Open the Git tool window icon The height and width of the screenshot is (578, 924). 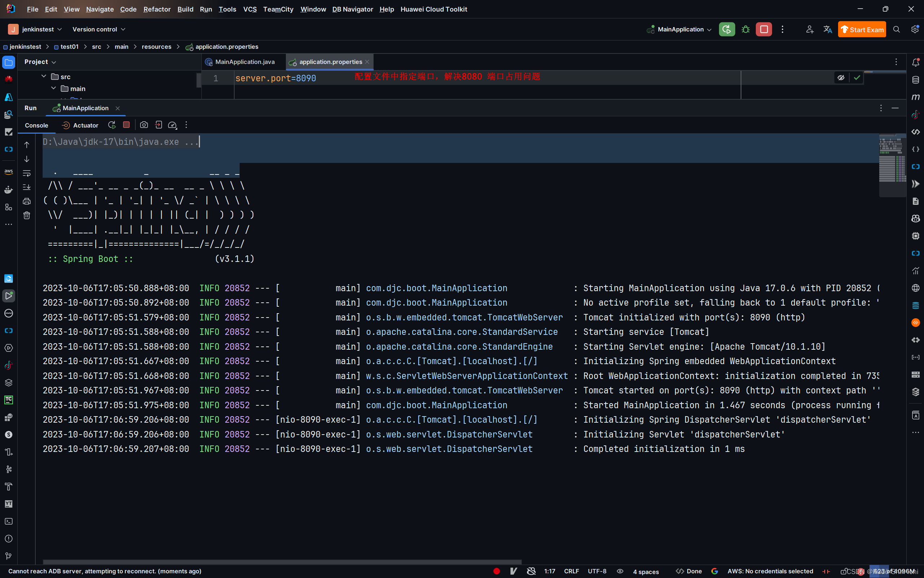[8, 556]
